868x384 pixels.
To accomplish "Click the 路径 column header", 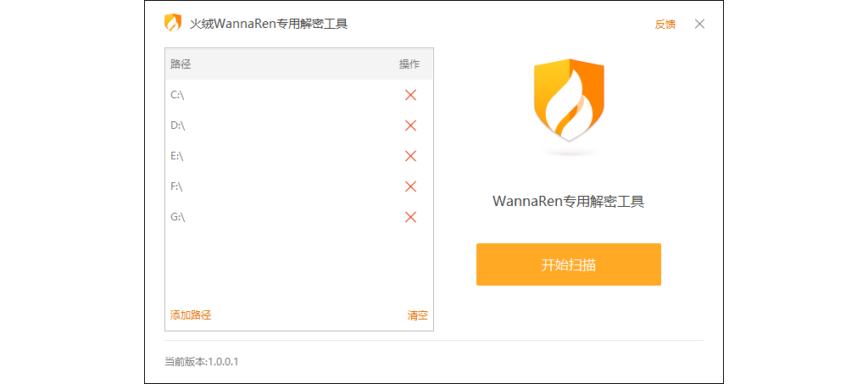I will coord(181,64).
